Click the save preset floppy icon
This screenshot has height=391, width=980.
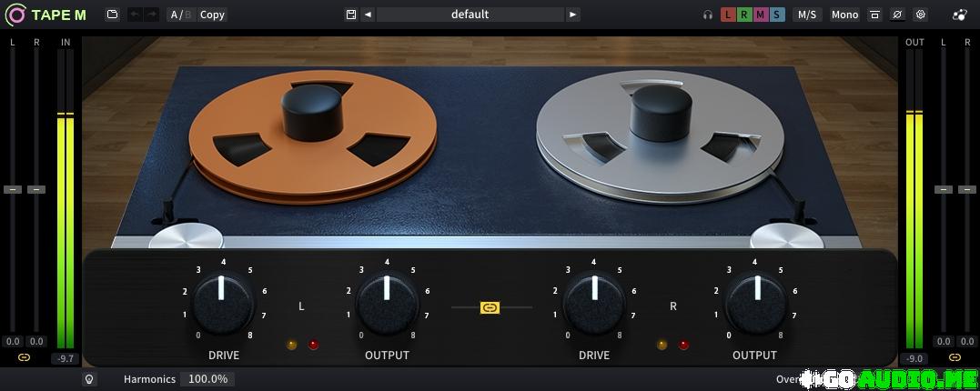click(x=351, y=15)
